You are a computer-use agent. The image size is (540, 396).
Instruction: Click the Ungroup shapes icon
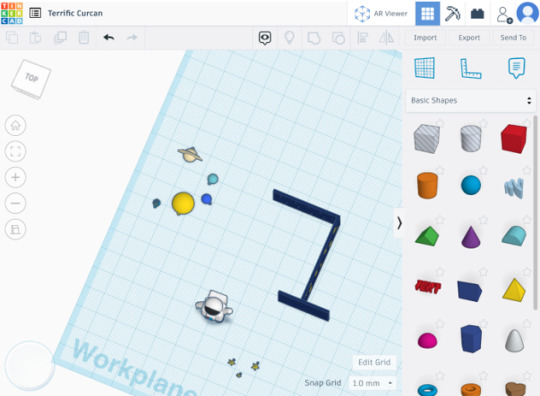[338, 38]
